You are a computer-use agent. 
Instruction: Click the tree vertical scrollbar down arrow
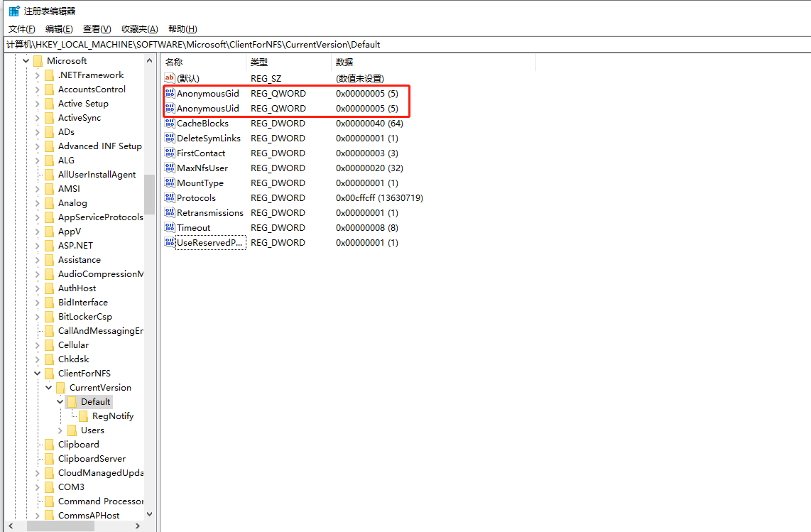tap(149, 514)
